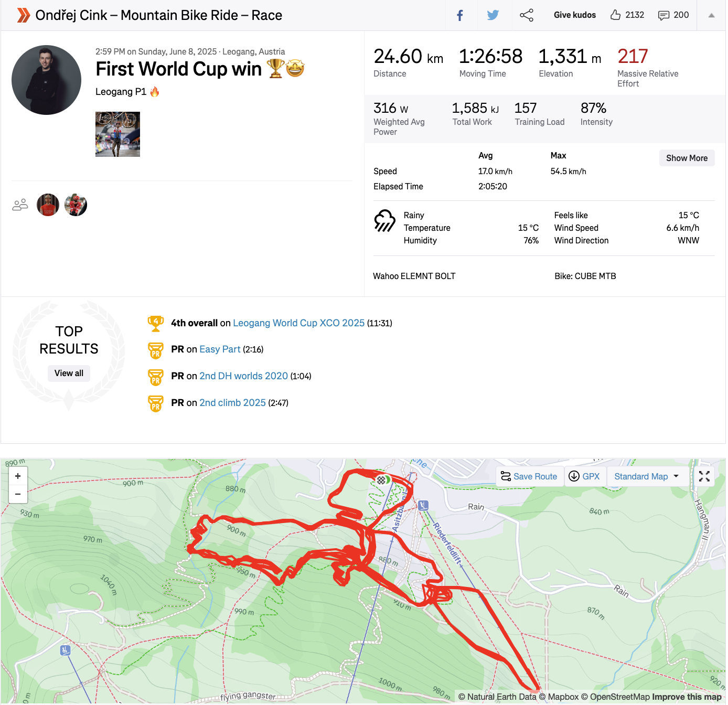Expand stats with Show More

click(687, 158)
